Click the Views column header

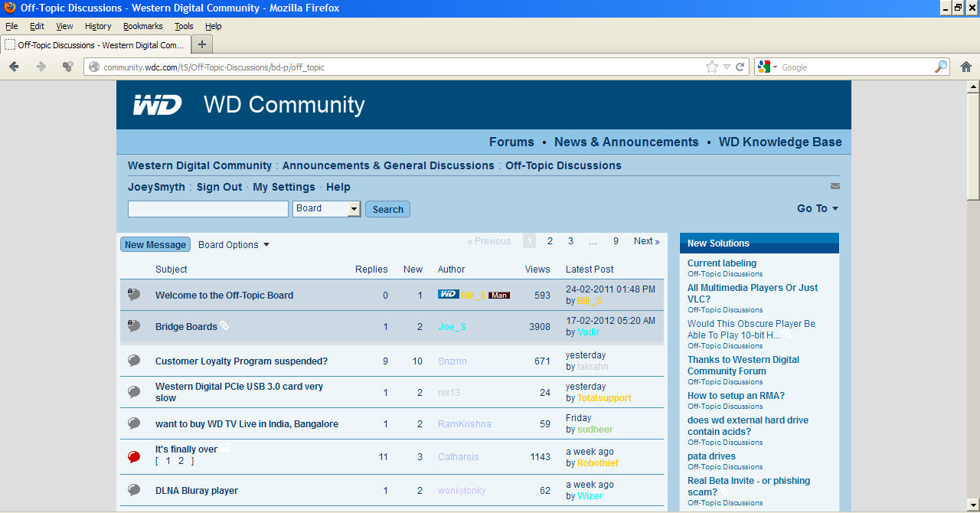(x=537, y=270)
